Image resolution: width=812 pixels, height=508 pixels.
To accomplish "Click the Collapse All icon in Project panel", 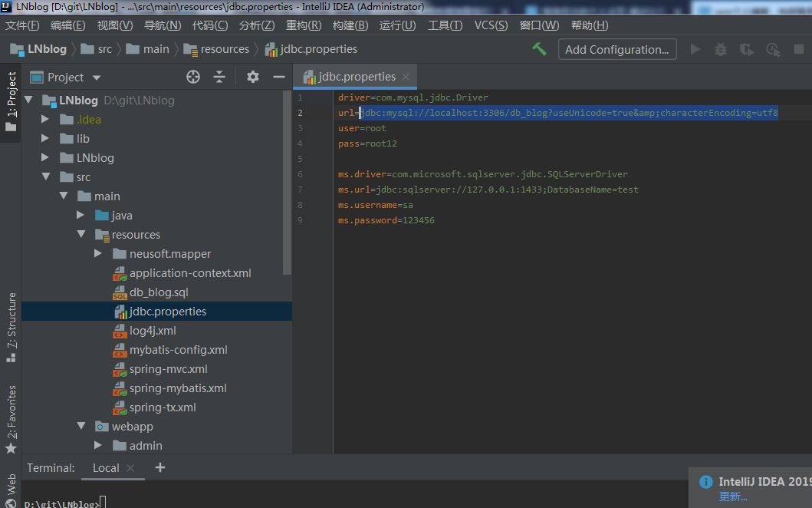I will pyautogui.click(x=219, y=77).
